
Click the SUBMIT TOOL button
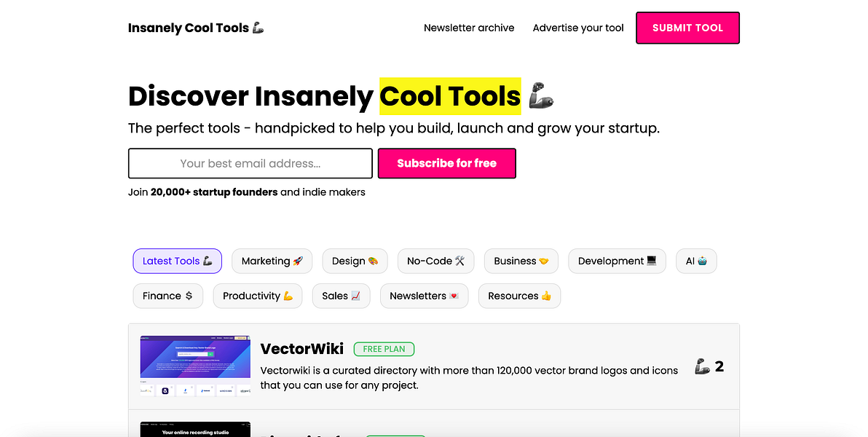point(687,28)
